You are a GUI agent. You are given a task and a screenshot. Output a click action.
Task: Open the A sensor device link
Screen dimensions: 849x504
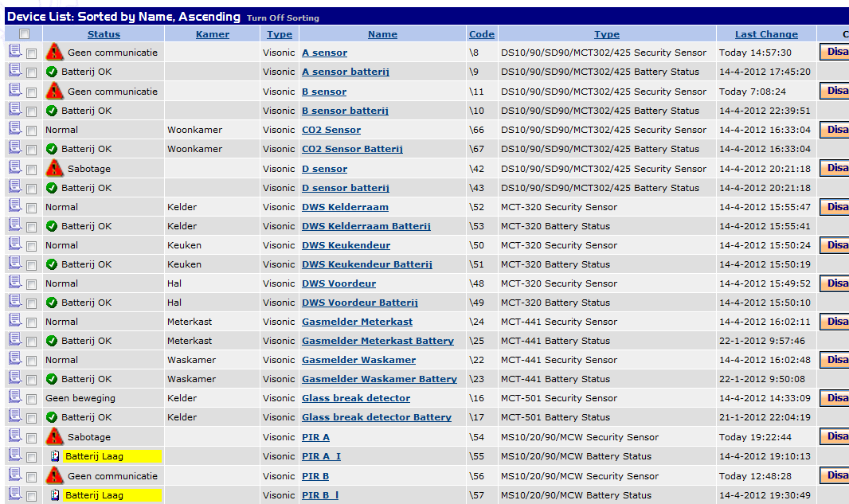(x=324, y=53)
